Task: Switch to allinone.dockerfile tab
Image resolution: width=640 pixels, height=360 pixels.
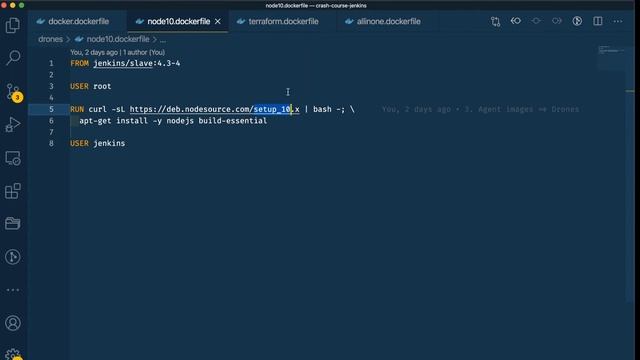Action: coord(388,21)
